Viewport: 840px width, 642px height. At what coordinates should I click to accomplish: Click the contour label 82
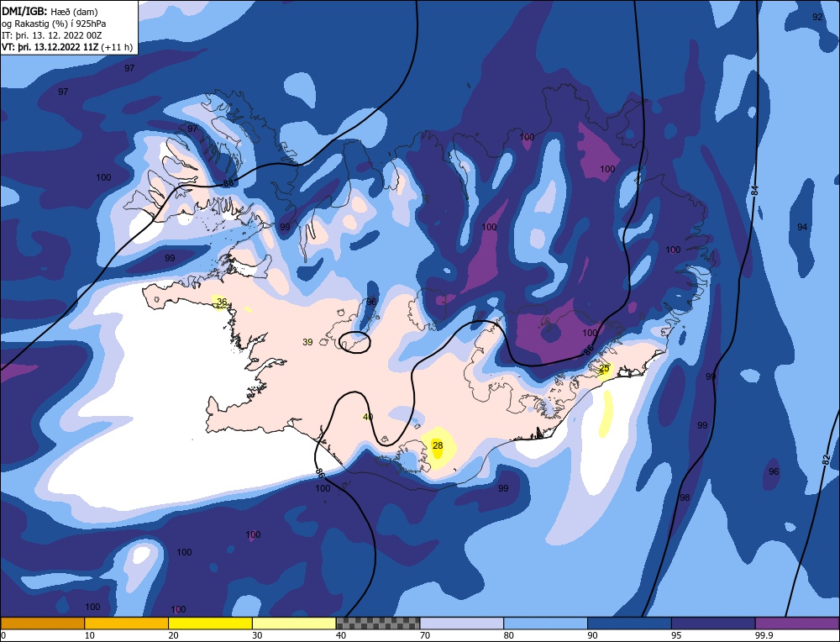coord(826,460)
